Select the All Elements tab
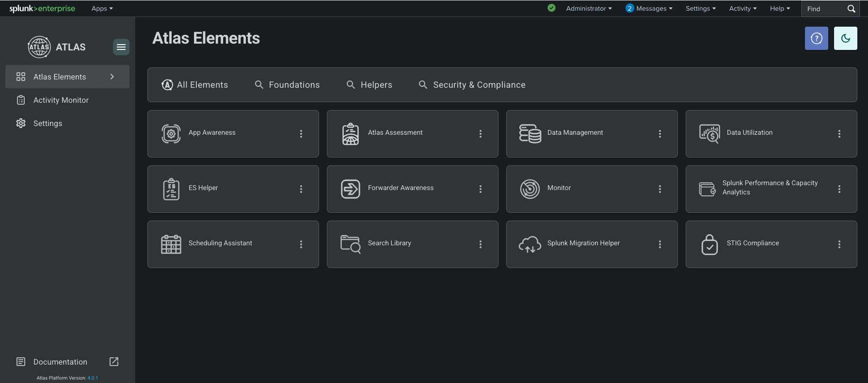Screen dimensions: 868x383 pos(194,85)
